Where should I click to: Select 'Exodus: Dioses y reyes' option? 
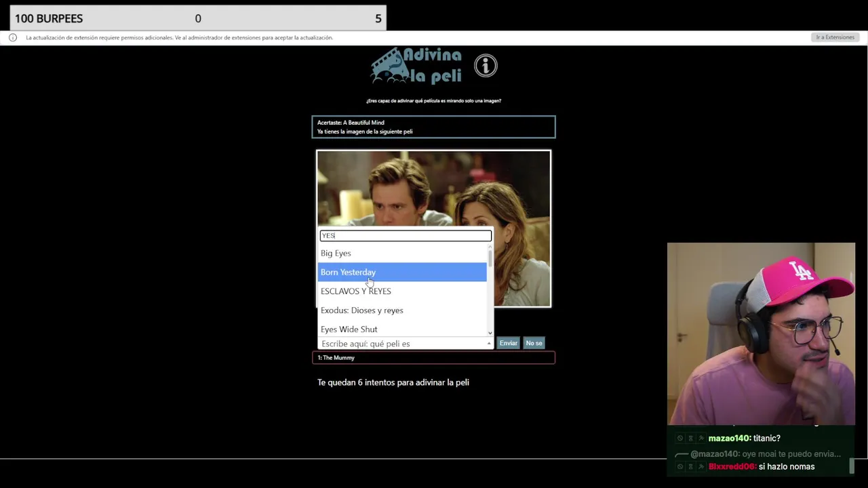(402, 310)
